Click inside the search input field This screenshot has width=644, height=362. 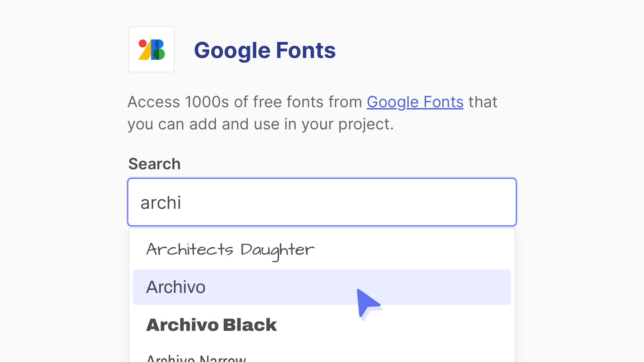pos(322,202)
